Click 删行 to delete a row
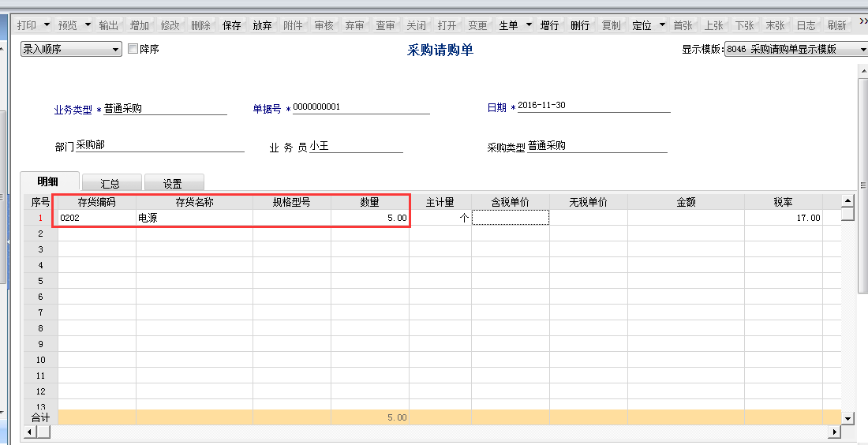 [580, 25]
